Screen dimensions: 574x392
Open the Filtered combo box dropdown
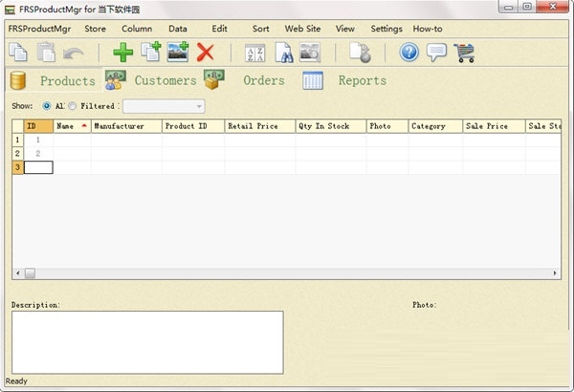199,106
